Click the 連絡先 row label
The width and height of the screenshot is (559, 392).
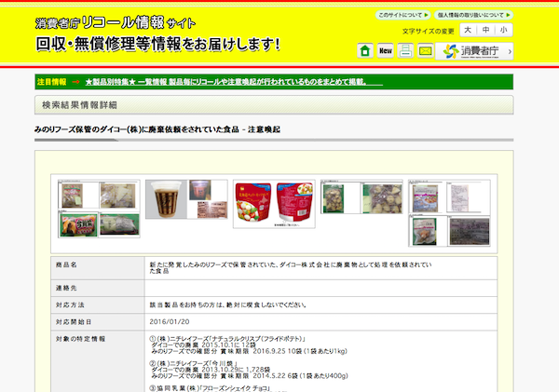[x=66, y=288]
